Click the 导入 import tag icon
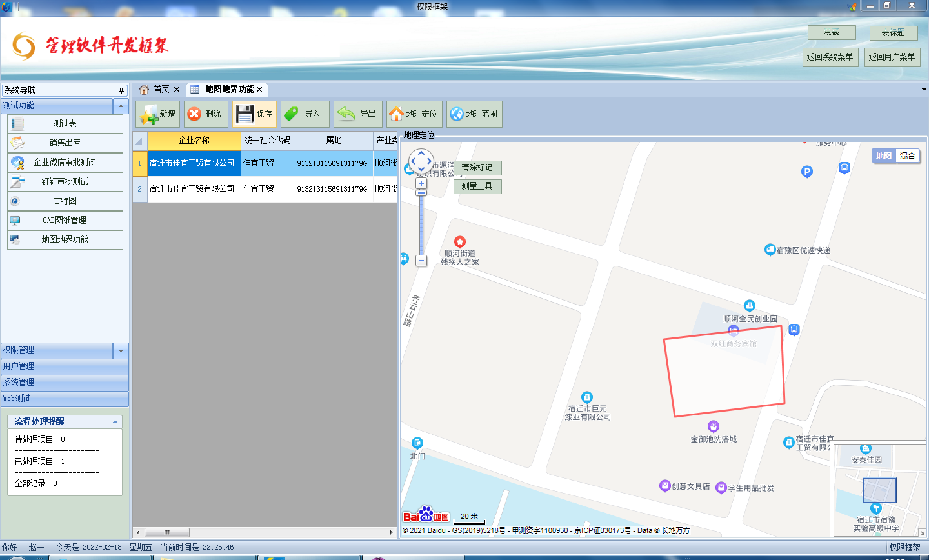Viewport: 929px width, 560px height. coord(291,114)
